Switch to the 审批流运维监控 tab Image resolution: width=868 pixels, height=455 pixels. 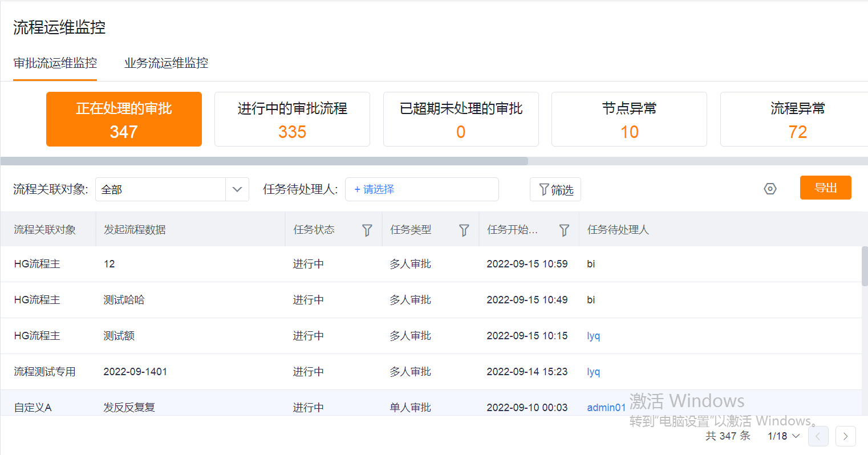[x=55, y=63]
